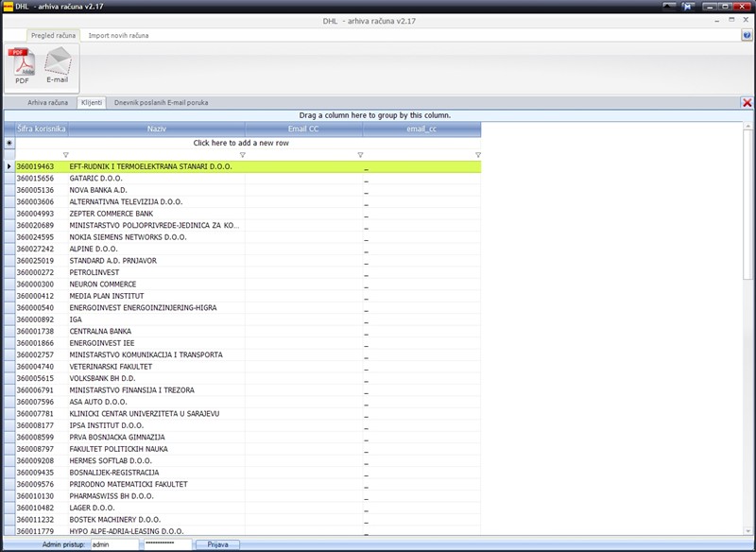Sort by the email_cc column header
Image resolution: width=756 pixels, height=552 pixels.
point(421,129)
